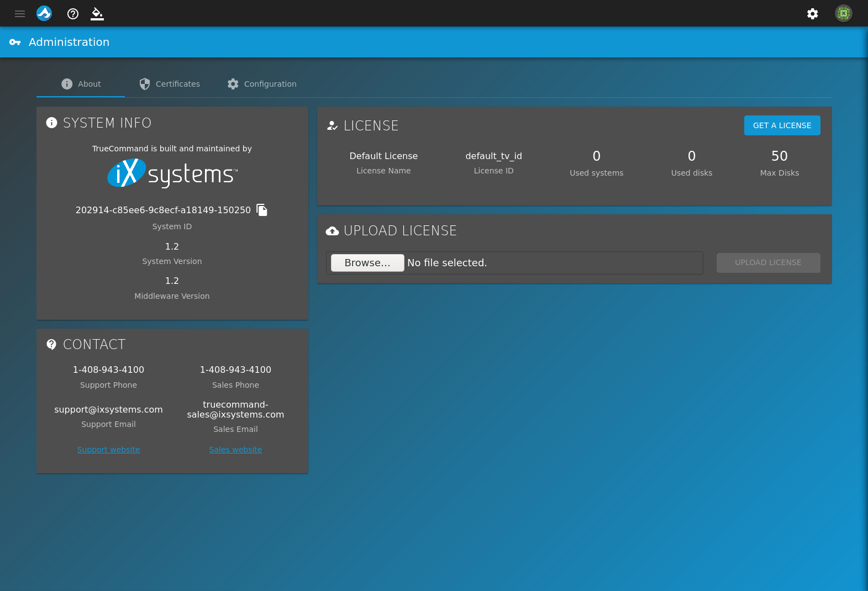This screenshot has width=868, height=591.
Task: Click the SYSTEM INFO heading
Action: point(107,123)
